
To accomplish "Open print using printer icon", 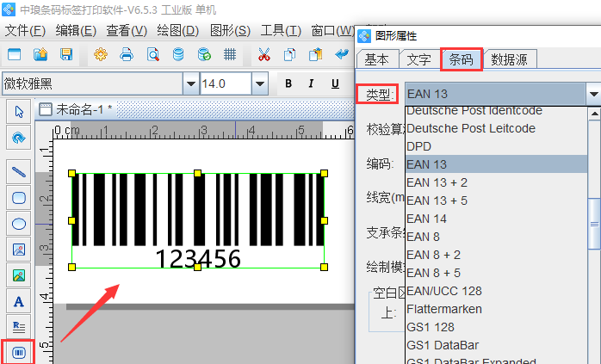I will pos(127,54).
